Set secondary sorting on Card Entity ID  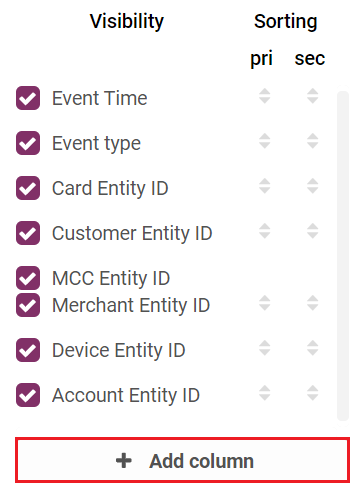pos(313,186)
